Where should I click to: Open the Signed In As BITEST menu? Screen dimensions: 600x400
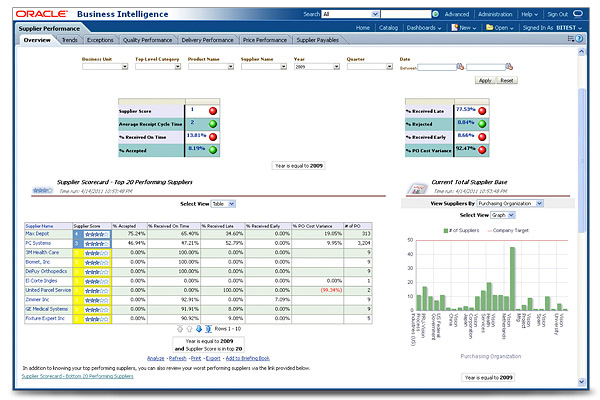click(x=552, y=28)
